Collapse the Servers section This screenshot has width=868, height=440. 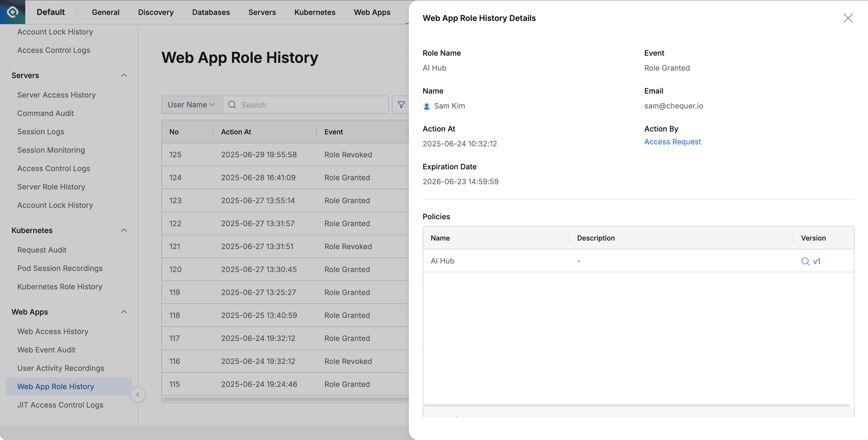pyautogui.click(x=124, y=75)
